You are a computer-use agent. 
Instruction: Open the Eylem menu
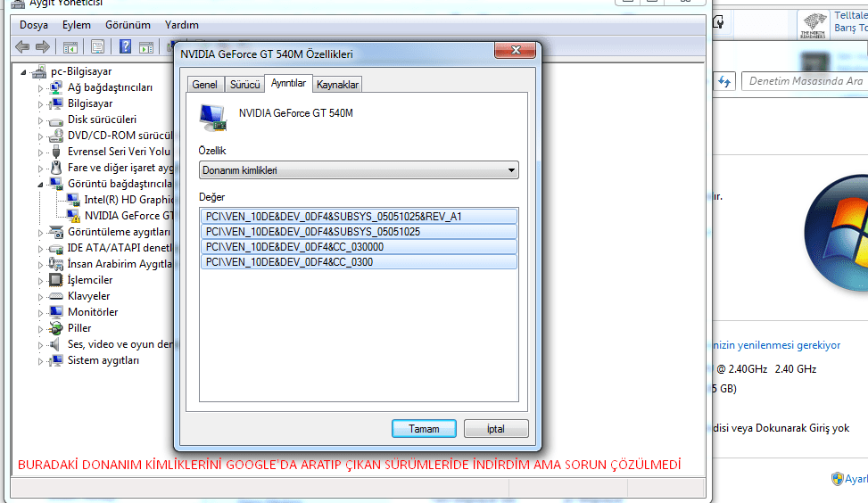pos(77,25)
